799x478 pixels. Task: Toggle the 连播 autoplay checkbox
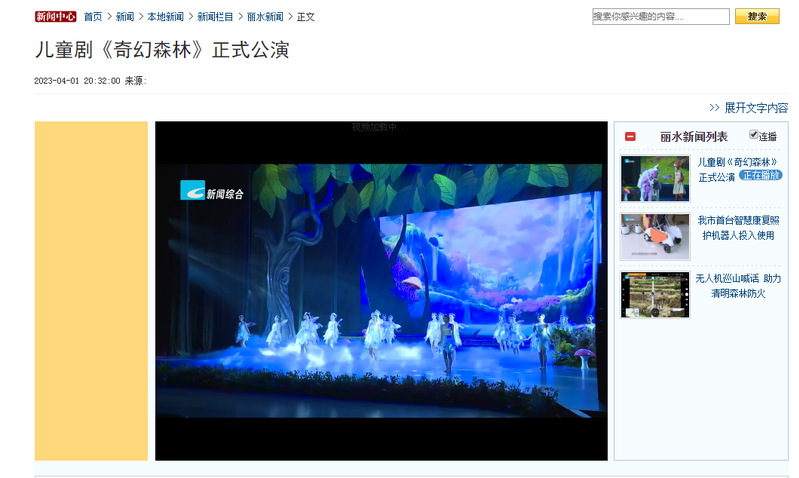pyautogui.click(x=754, y=135)
